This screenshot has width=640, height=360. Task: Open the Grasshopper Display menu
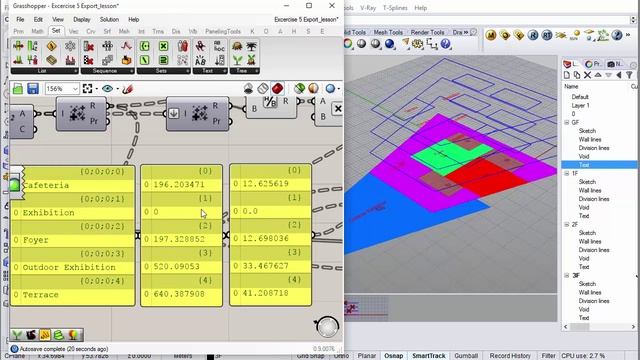click(82, 19)
